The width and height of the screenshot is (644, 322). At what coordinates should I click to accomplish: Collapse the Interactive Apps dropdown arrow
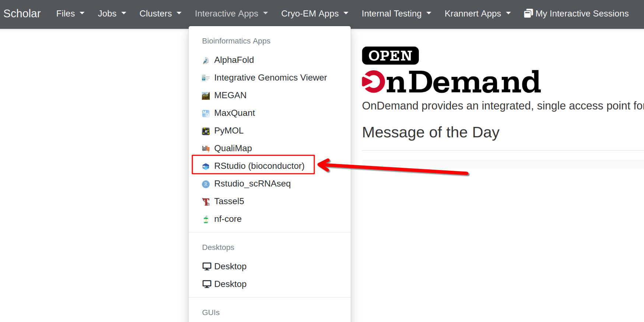(265, 13)
